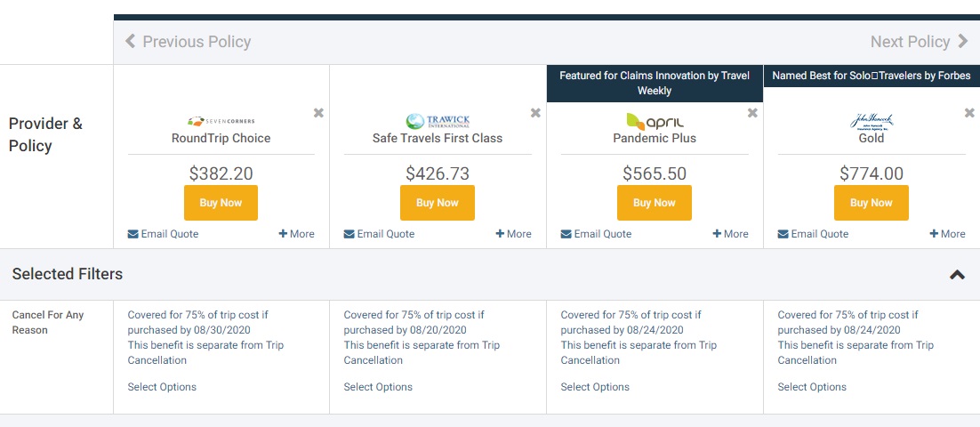Click the April provider logo
This screenshot has height=427, width=980.
tap(655, 121)
